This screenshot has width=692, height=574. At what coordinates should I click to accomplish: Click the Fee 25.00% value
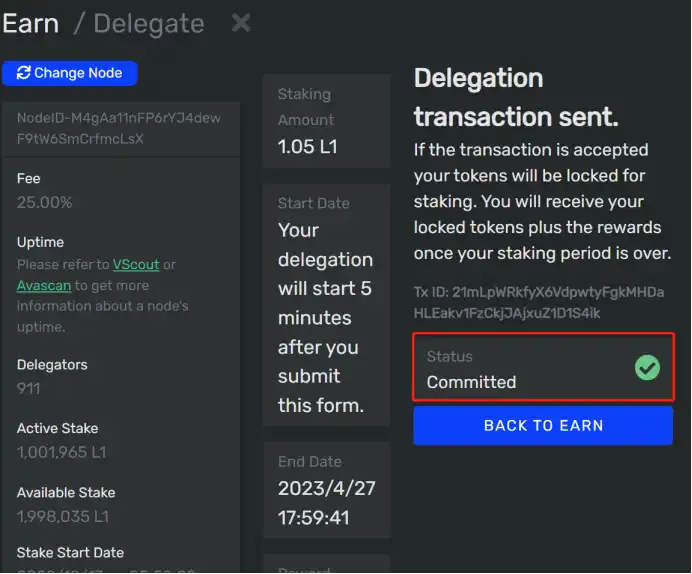click(x=44, y=203)
